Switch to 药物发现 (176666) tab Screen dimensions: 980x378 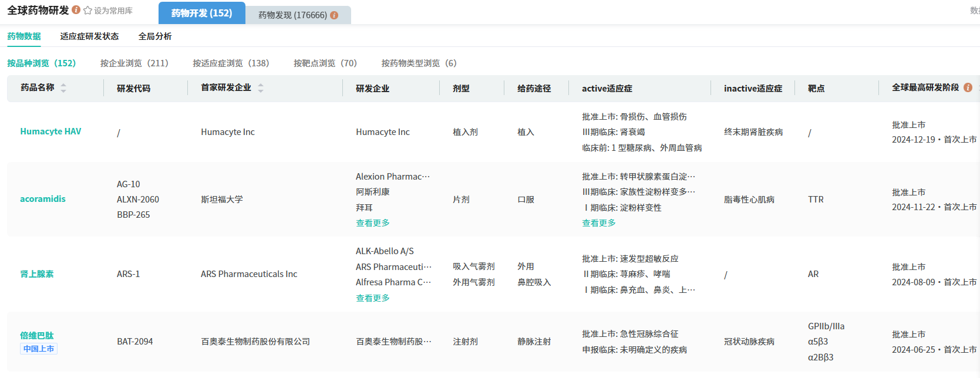coord(292,15)
